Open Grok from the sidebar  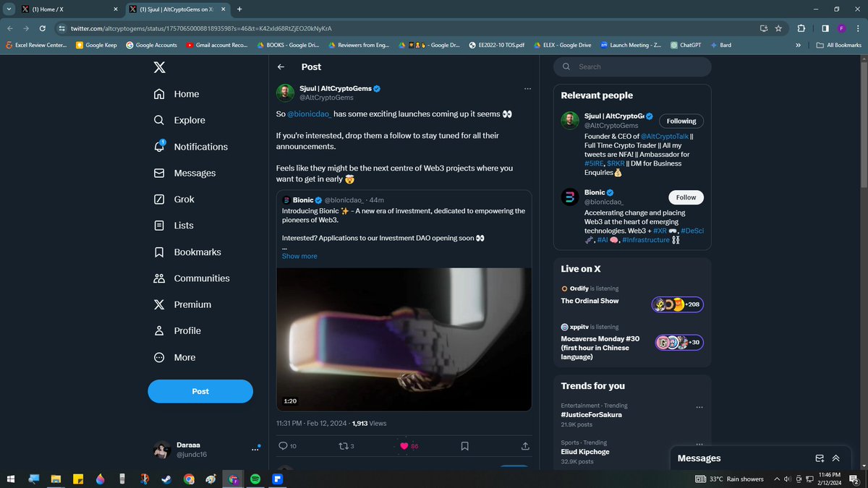tap(174, 200)
